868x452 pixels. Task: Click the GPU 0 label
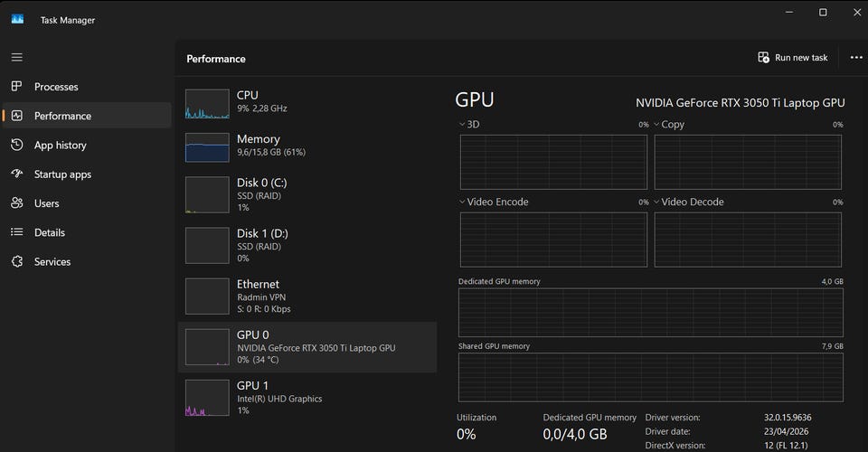point(253,334)
